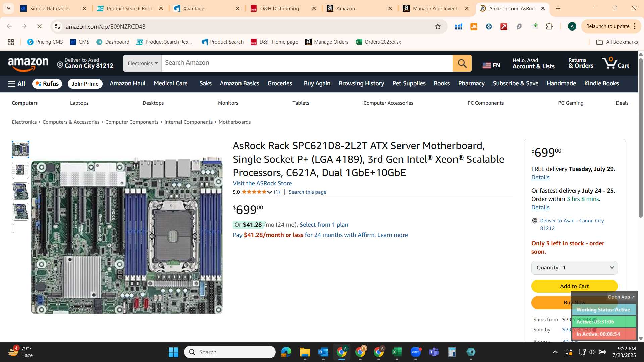Open the red arrow extension icon

504,26
